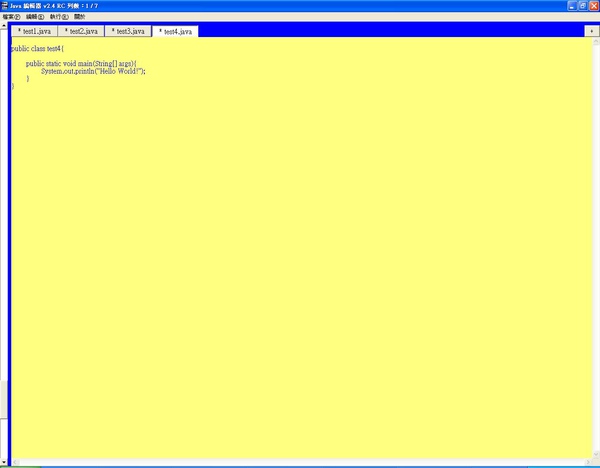Open the 關於 about menu
Screen dimensions: 600x468
pos(80,17)
